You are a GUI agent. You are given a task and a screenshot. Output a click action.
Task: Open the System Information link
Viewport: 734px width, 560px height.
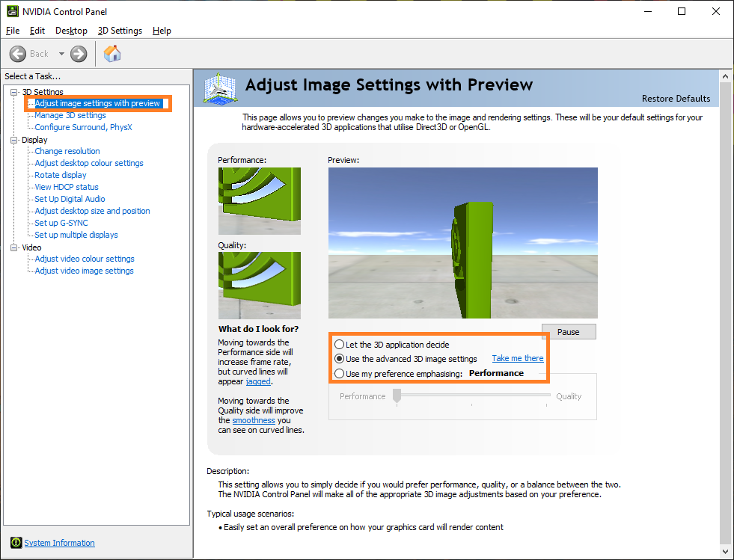point(59,543)
